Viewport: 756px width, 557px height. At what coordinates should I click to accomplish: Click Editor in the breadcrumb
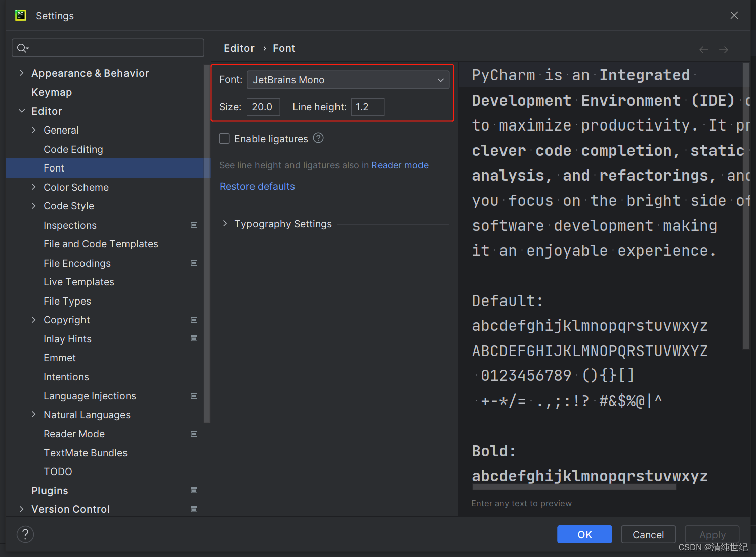(x=239, y=48)
